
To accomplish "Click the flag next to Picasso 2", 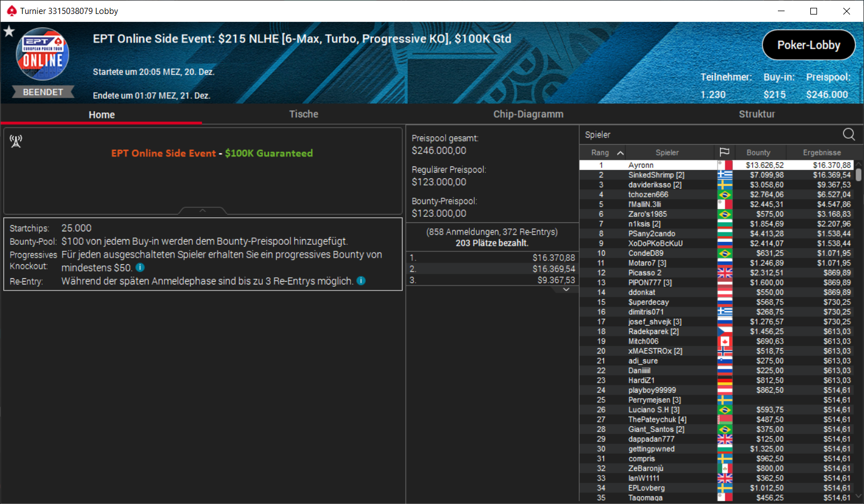I will pos(725,273).
